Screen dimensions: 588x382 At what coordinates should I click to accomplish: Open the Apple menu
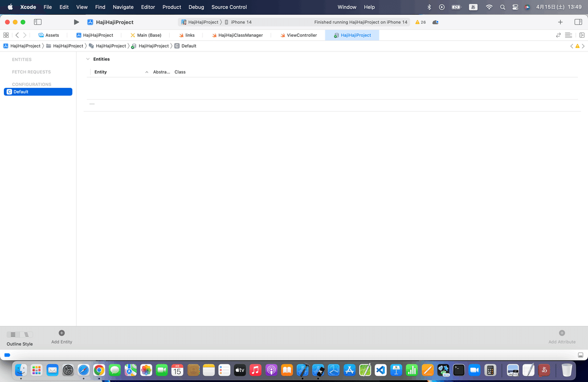[10, 7]
